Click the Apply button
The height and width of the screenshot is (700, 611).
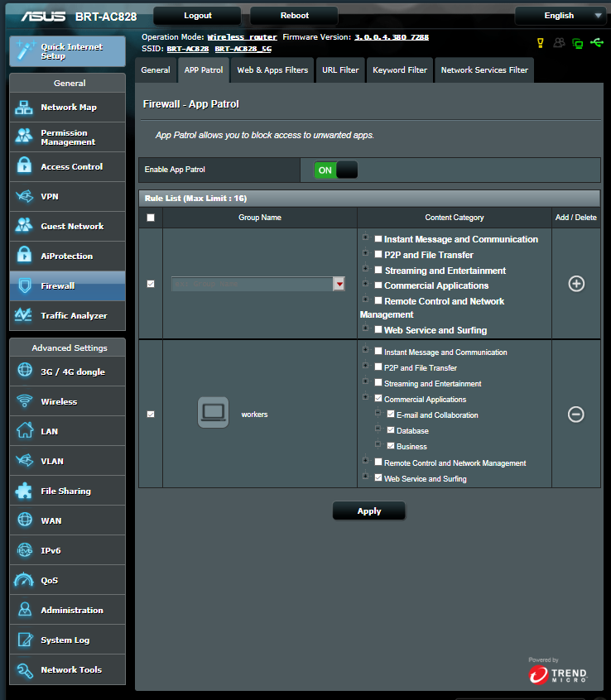368,511
